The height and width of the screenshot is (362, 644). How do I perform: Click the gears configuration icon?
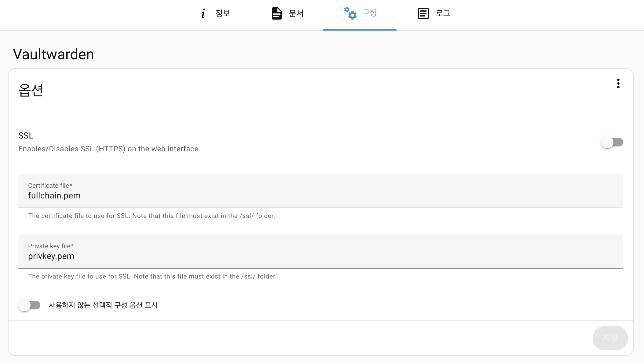click(x=350, y=13)
